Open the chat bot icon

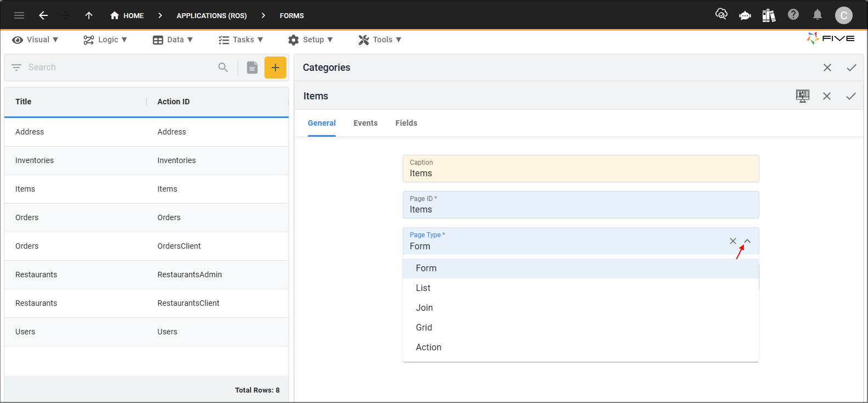(x=745, y=15)
